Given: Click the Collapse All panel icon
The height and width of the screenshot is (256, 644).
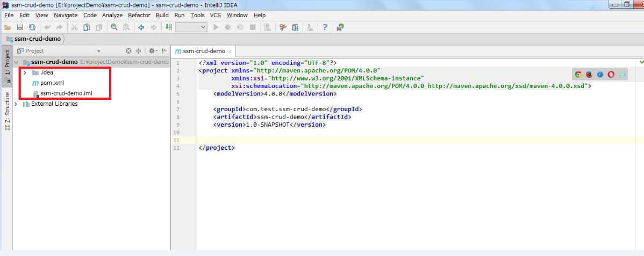Looking at the screenshot, I should click(x=138, y=51).
